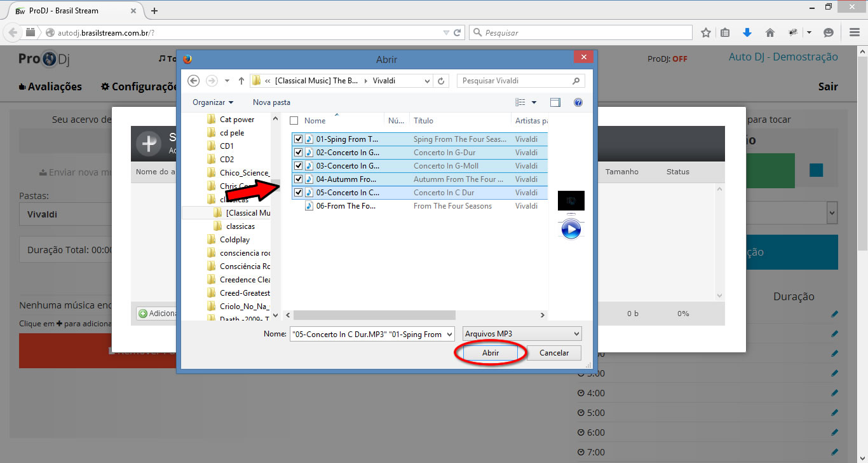This screenshot has height=463, width=868.
Task: Go to Firefox home page
Action: tap(770, 32)
